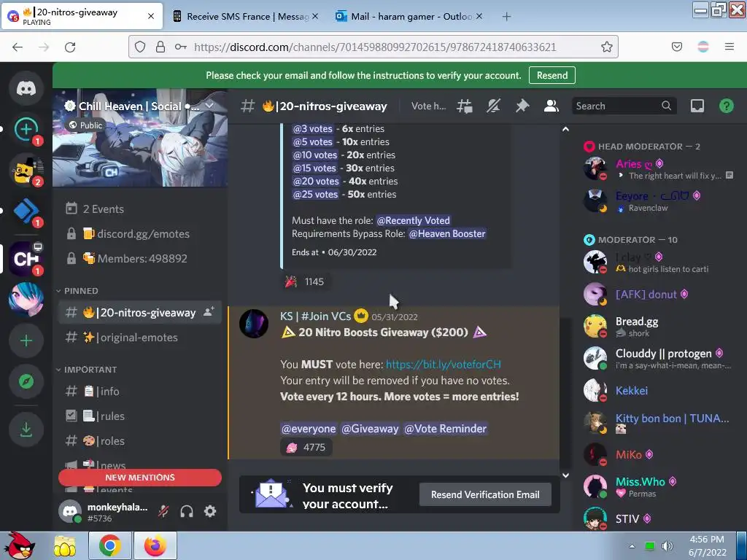Click the Pocket save icon in toolbar
This screenshot has width=747, height=560.
677,47
